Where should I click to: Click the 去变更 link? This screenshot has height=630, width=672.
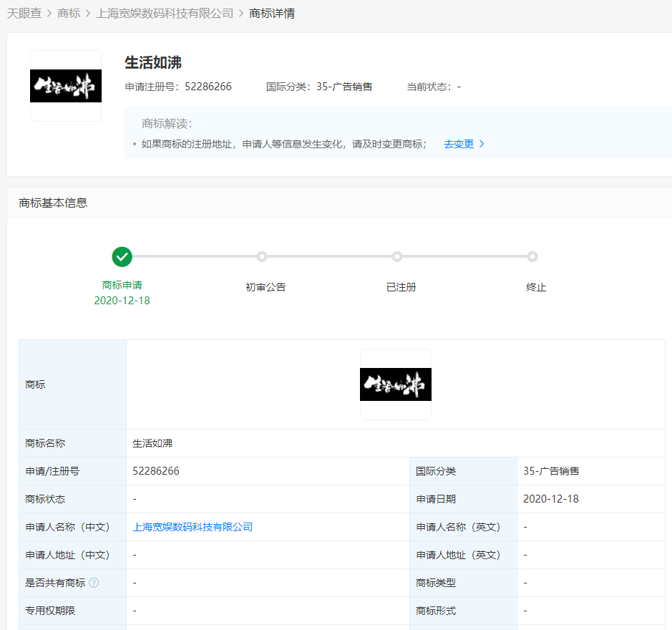(459, 144)
